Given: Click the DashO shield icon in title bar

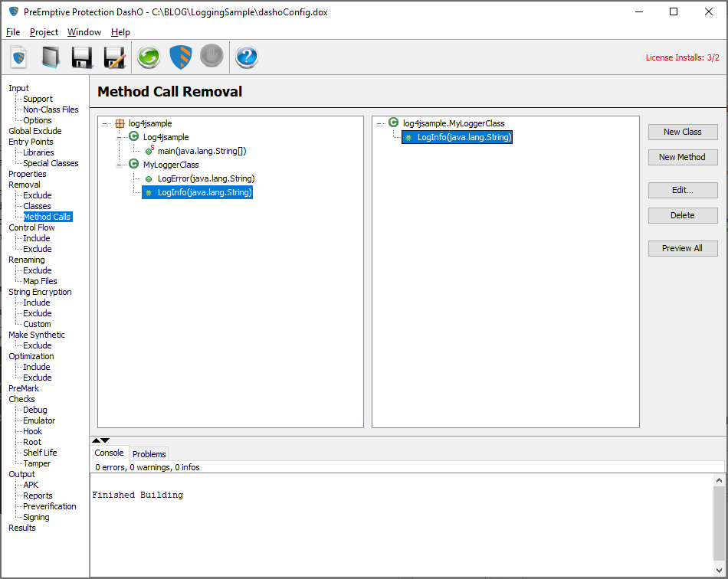Looking at the screenshot, I should (14, 11).
